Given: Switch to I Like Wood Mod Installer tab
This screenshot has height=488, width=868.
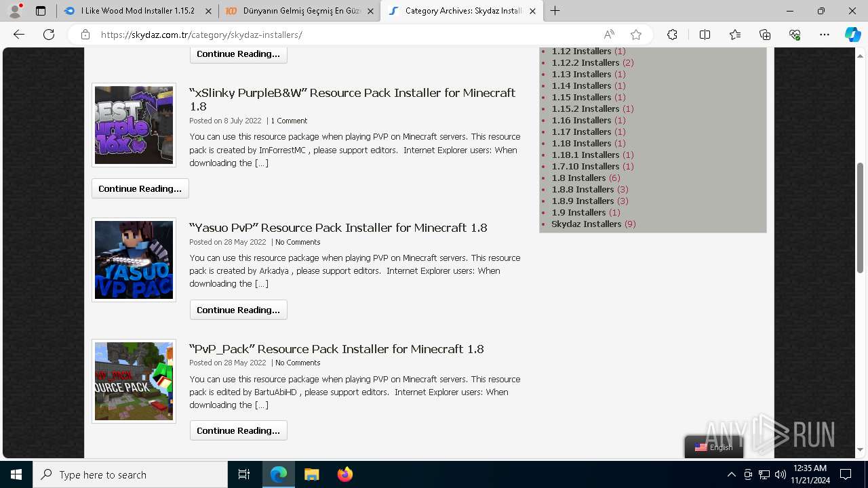Looking at the screenshot, I should tap(138, 11).
